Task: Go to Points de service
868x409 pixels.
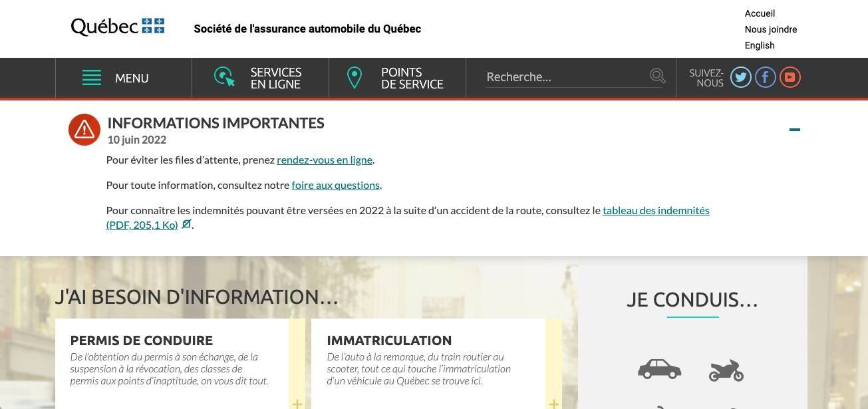Action: coord(396,78)
